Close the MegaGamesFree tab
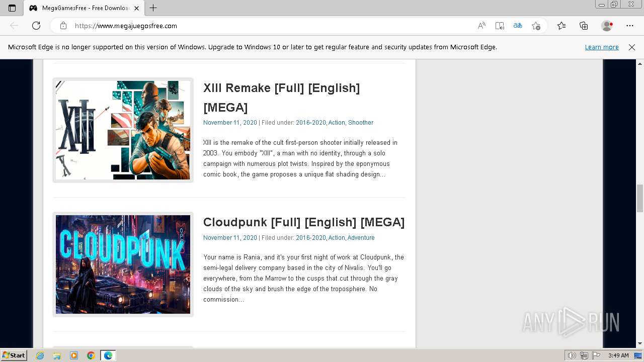This screenshot has width=644, height=362. point(136,8)
